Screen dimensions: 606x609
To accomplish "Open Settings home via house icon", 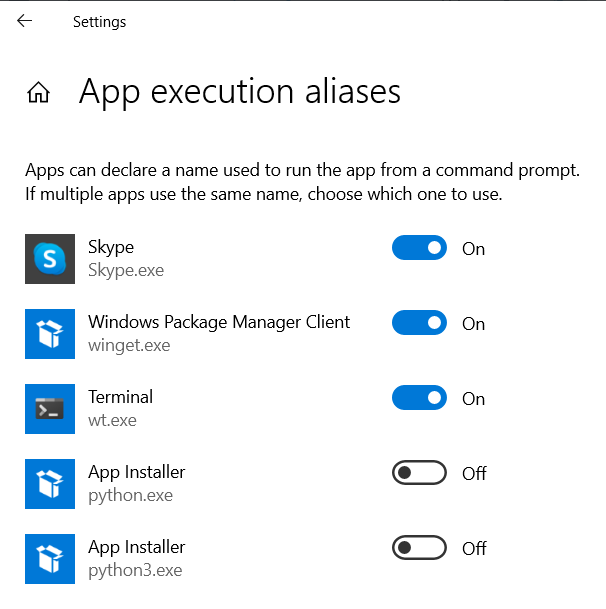I will (x=38, y=92).
